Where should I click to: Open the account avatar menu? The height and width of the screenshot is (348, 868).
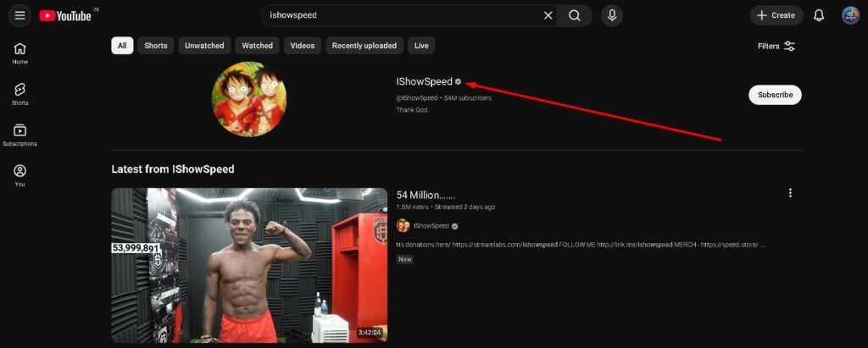[x=850, y=15]
